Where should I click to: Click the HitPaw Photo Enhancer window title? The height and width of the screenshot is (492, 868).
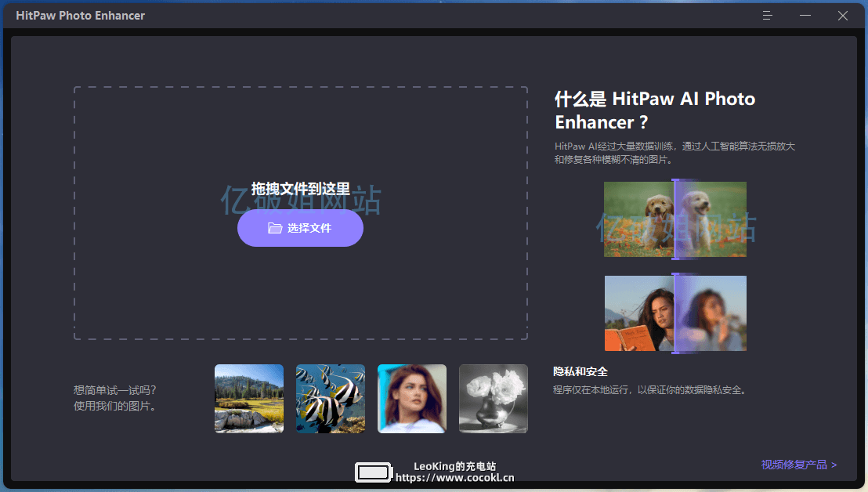[x=80, y=16]
